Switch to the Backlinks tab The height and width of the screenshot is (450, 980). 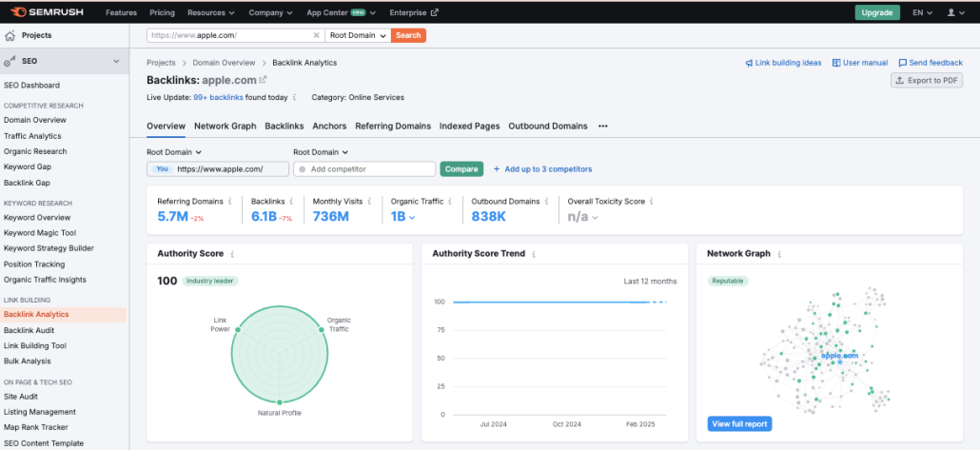coord(284,127)
